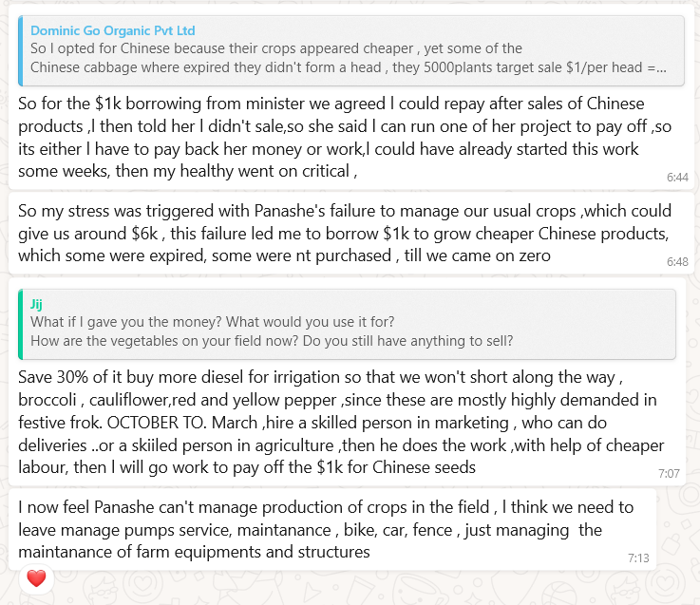Click quoted line "How are the vegetables on your field now?"
The image size is (700, 605).
coord(271,341)
